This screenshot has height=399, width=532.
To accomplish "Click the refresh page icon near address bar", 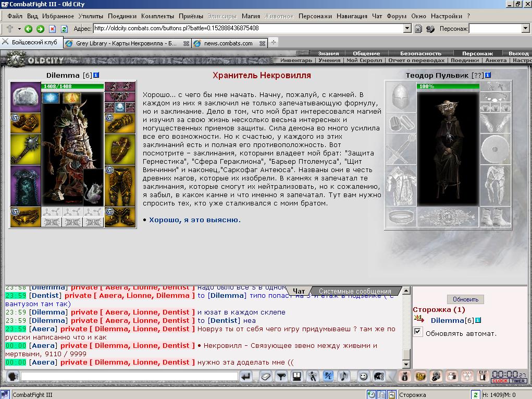I will (64, 29).
